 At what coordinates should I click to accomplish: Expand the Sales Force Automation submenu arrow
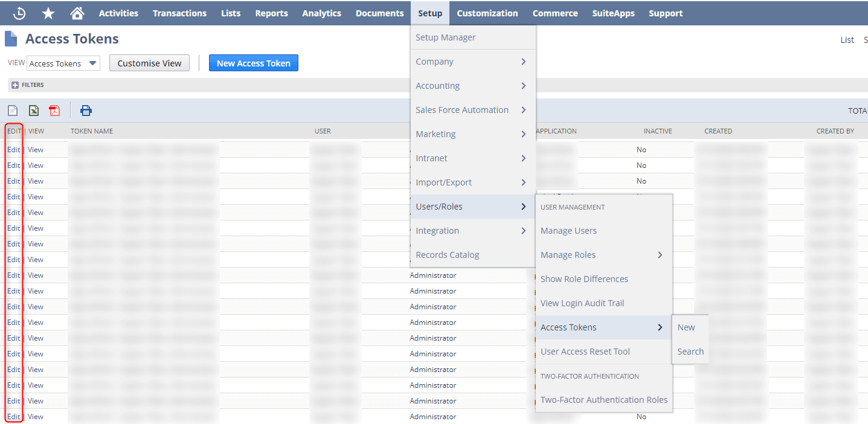(x=523, y=110)
